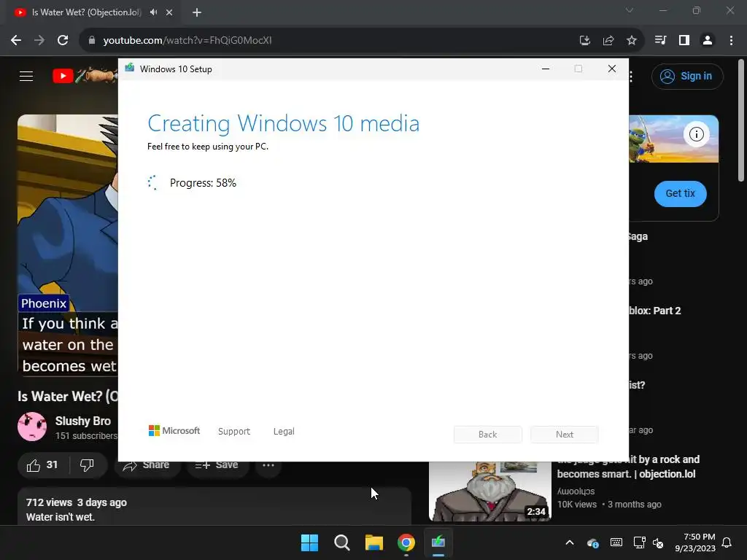This screenshot has height=560, width=747.
Task: Open more actions ellipsis under video
Action: coord(268,465)
